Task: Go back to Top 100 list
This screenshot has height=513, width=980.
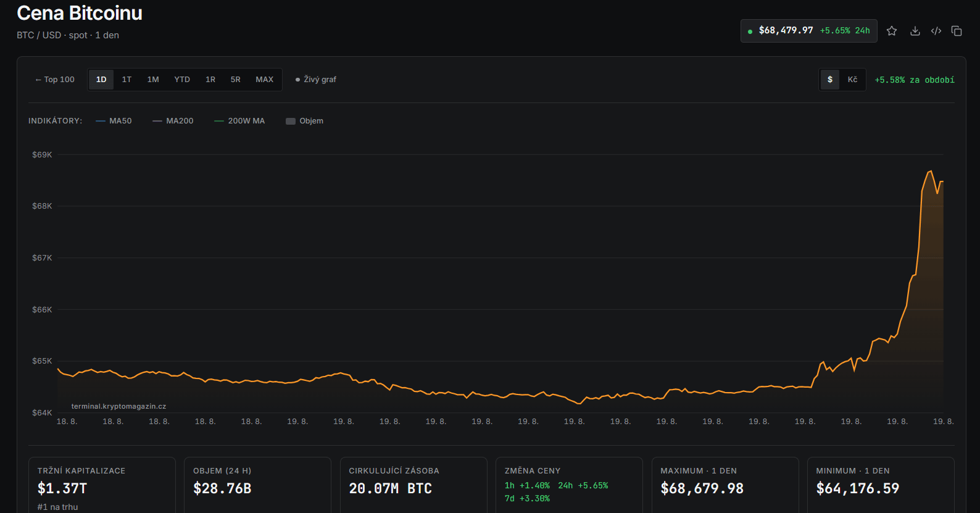Action: (x=55, y=80)
